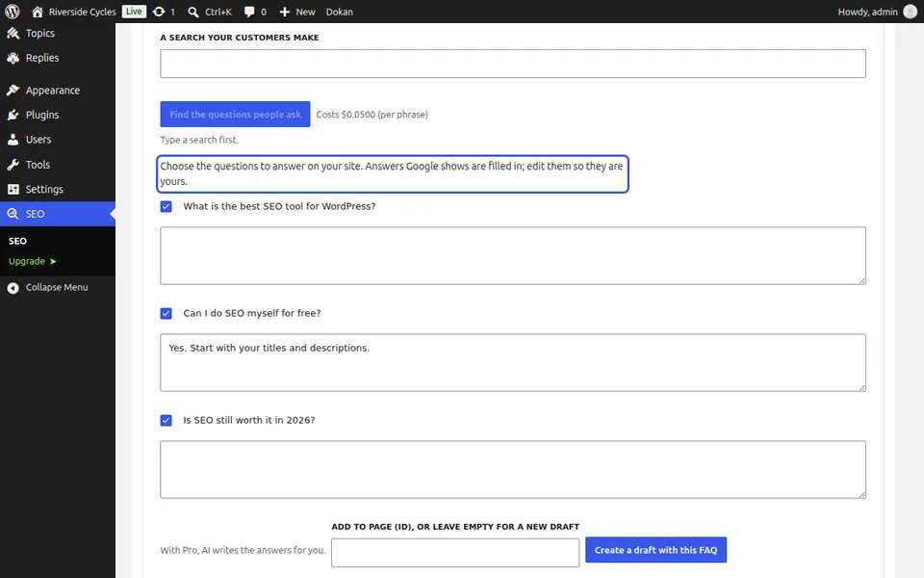924x578 pixels.
Task: Click the Collapse Menu arrow icon
Action: 13,288
